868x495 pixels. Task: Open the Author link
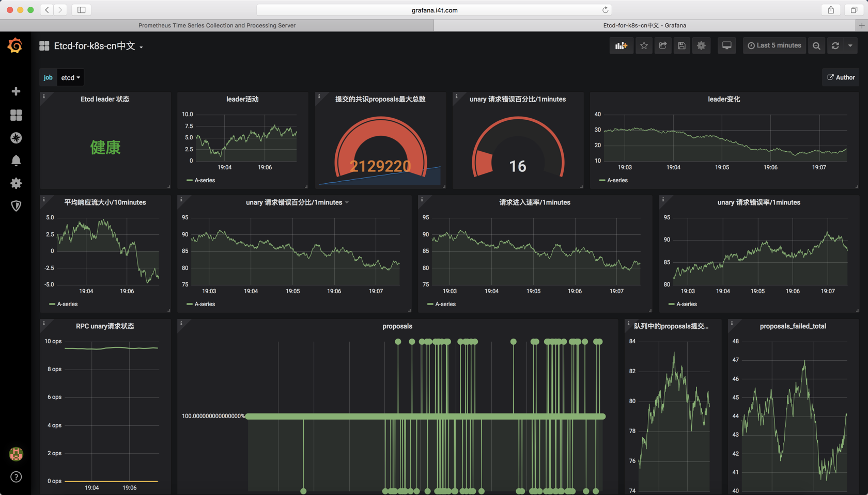(841, 77)
